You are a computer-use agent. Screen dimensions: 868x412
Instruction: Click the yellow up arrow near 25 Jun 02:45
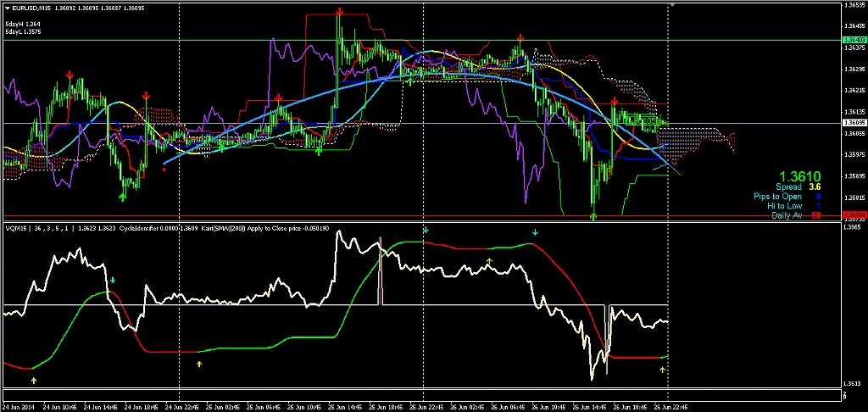tap(199, 364)
